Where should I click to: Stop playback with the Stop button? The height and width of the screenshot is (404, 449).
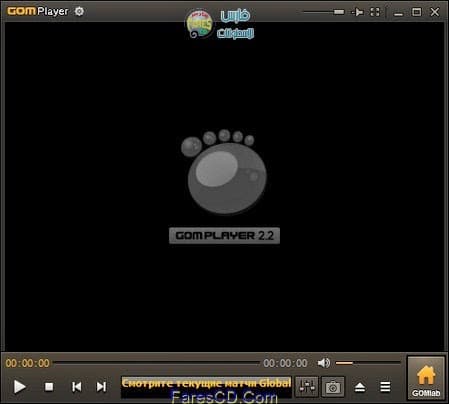tap(49, 387)
